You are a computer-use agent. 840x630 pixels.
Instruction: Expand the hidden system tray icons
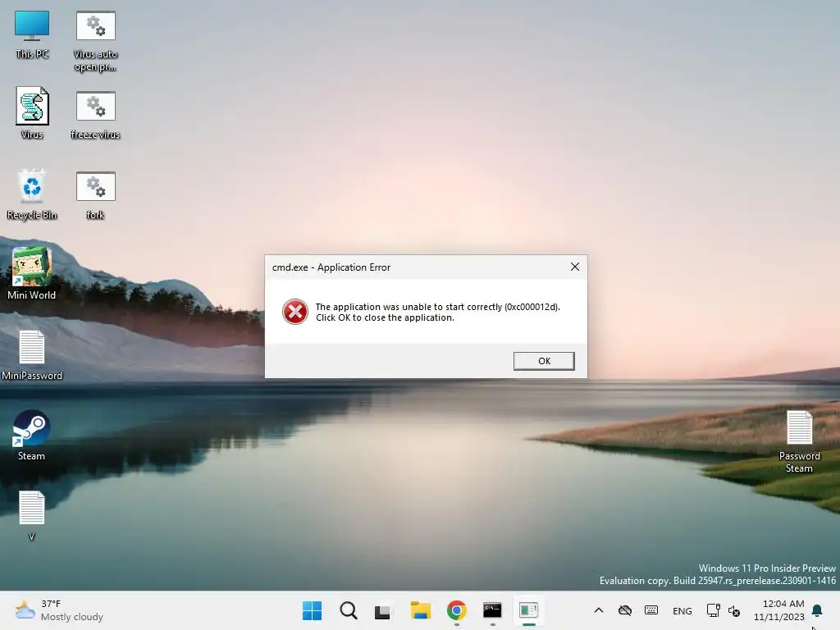pos(599,610)
